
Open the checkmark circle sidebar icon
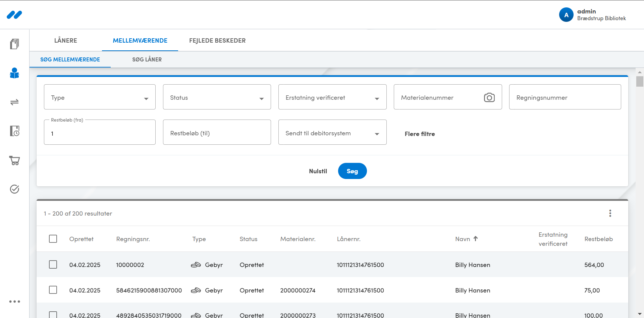tap(14, 189)
